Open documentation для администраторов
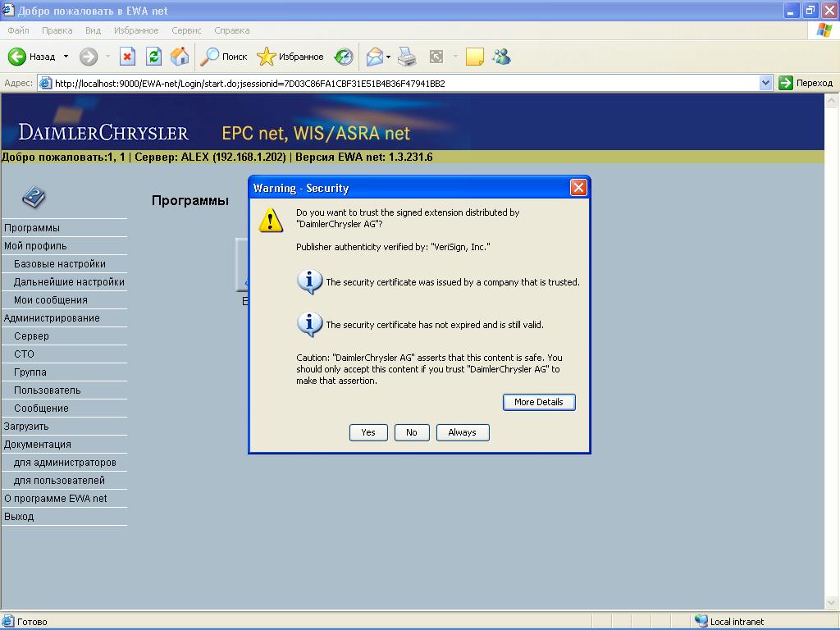 coord(64,463)
